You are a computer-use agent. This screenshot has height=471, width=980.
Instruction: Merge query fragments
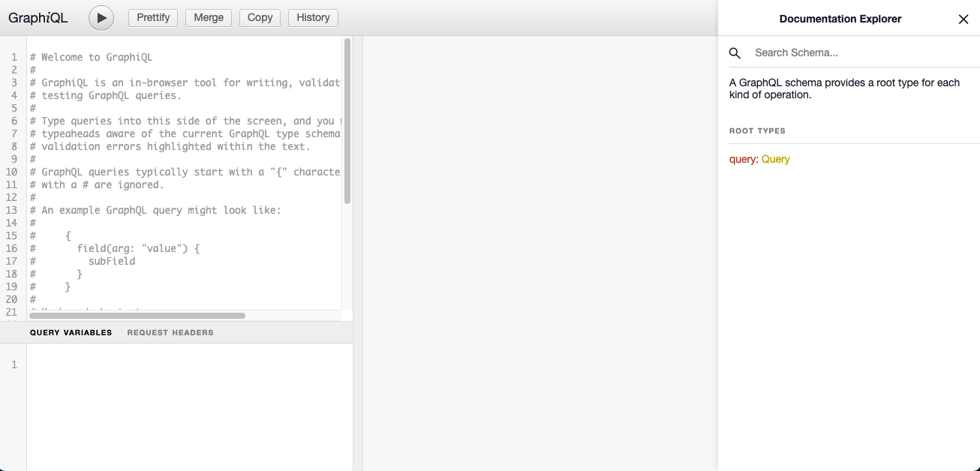[x=208, y=17]
